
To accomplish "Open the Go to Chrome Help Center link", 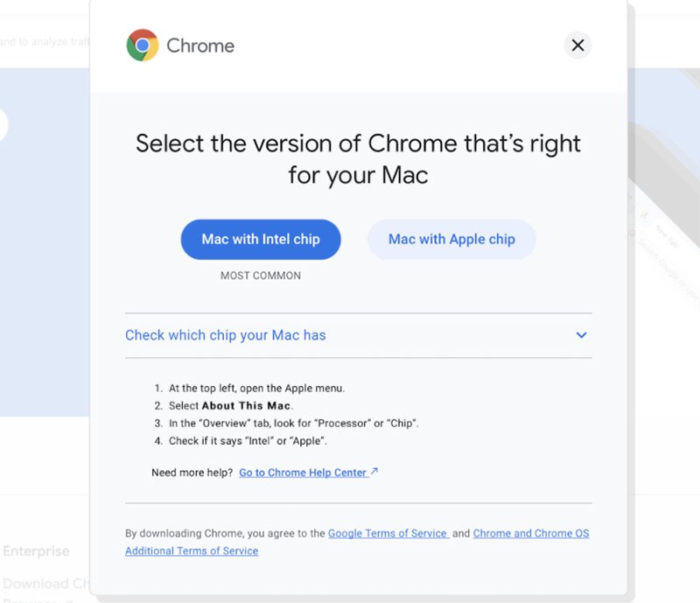I will (303, 473).
